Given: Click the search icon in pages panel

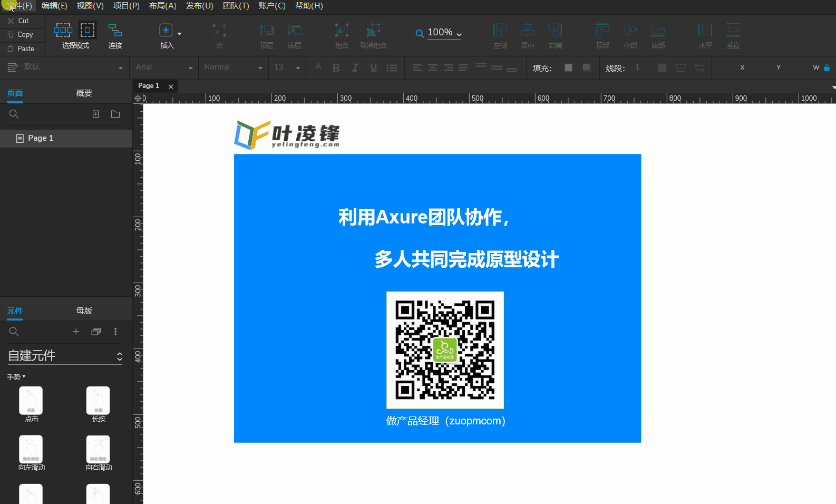Looking at the screenshot, I should [x=14, y=114].
